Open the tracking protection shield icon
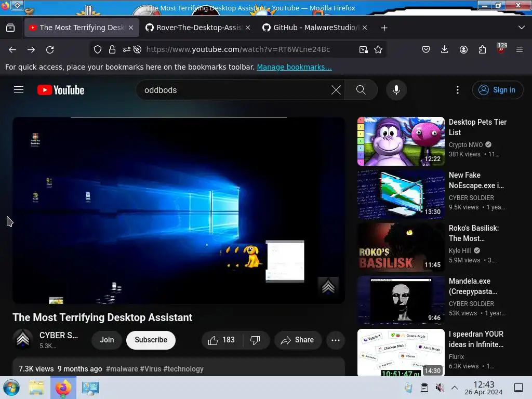The image size is (532, 399). pyautogui.click(x=98, y=49)
